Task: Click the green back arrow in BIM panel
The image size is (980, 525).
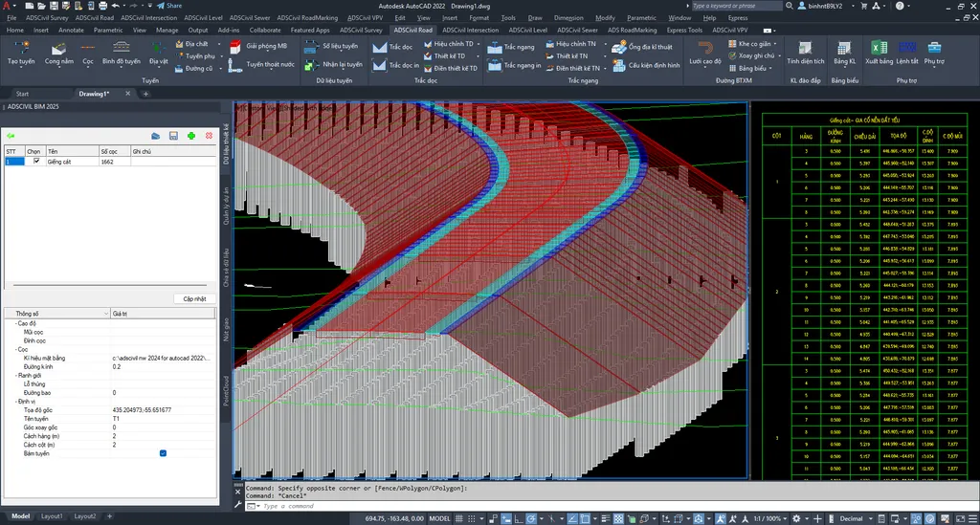Action: [x=11, y=136]
